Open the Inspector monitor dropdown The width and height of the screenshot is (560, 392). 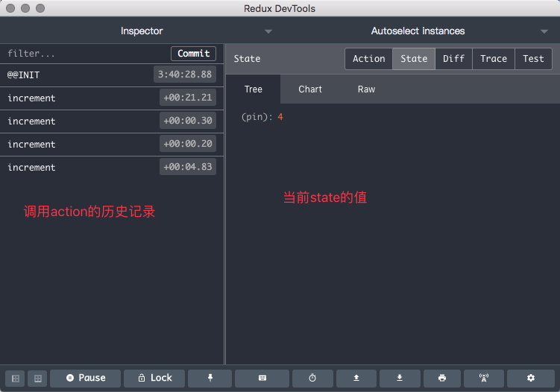pos(142,31)
